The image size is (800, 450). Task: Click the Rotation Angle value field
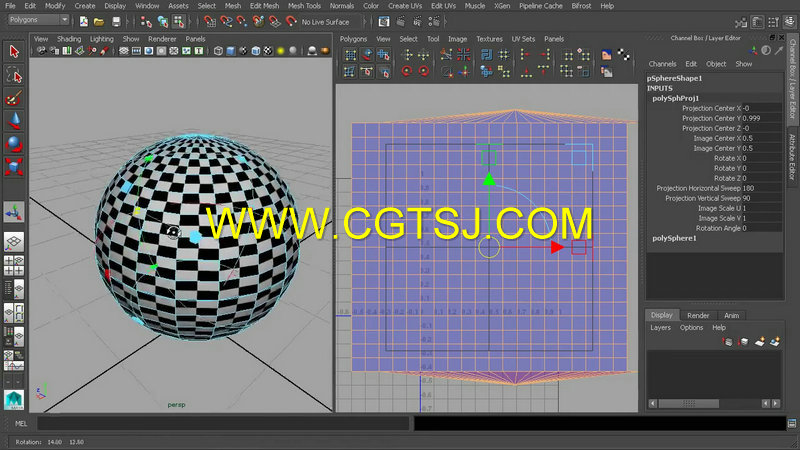point(762,228)
